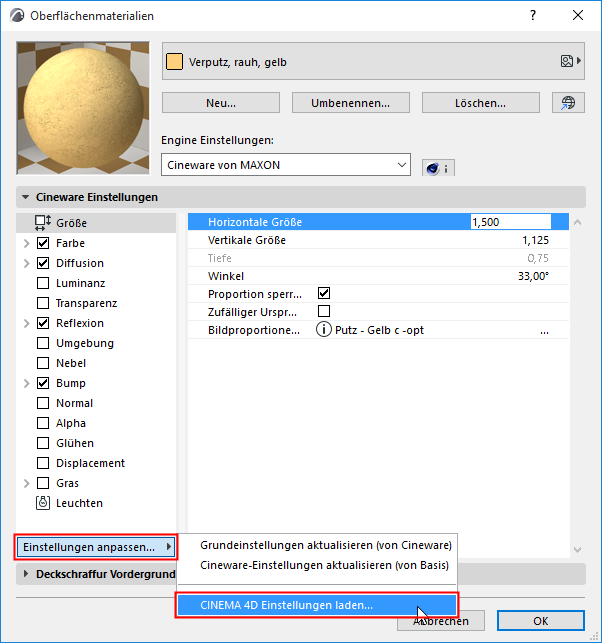Click the Verputz, rauh, gelb material name
This screenshot has width=602, height=643.
tap(237, 62)
